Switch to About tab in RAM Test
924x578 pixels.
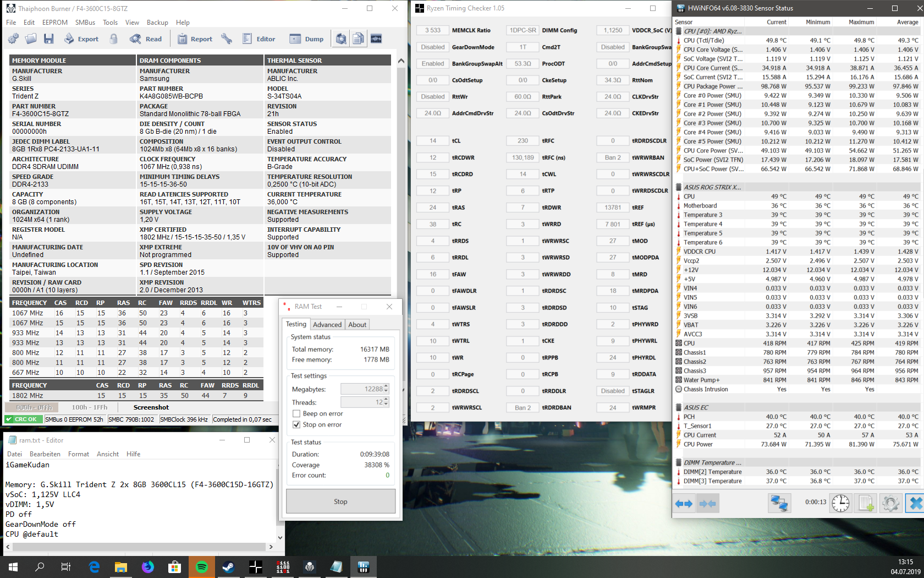(x=357, y=325)
